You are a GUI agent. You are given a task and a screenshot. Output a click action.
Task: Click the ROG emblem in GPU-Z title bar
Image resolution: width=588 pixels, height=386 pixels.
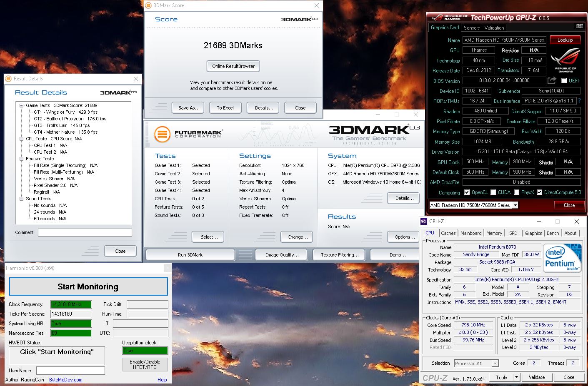[438, 17]
